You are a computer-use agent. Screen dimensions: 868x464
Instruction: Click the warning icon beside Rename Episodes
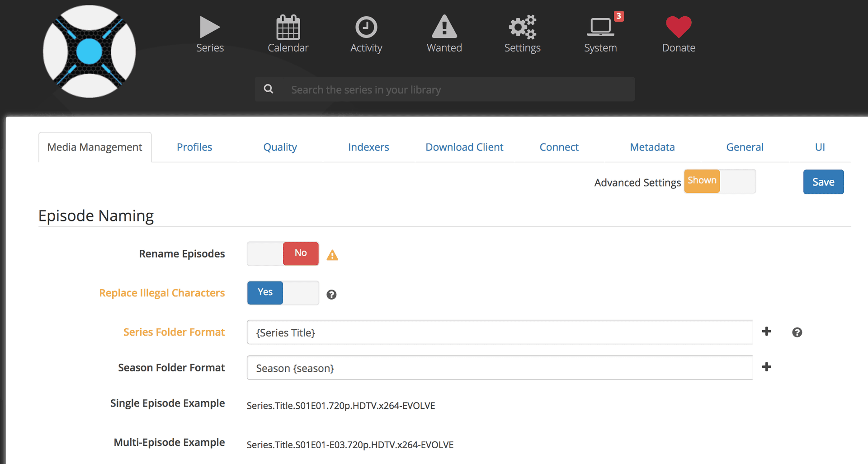click(332, 255)
